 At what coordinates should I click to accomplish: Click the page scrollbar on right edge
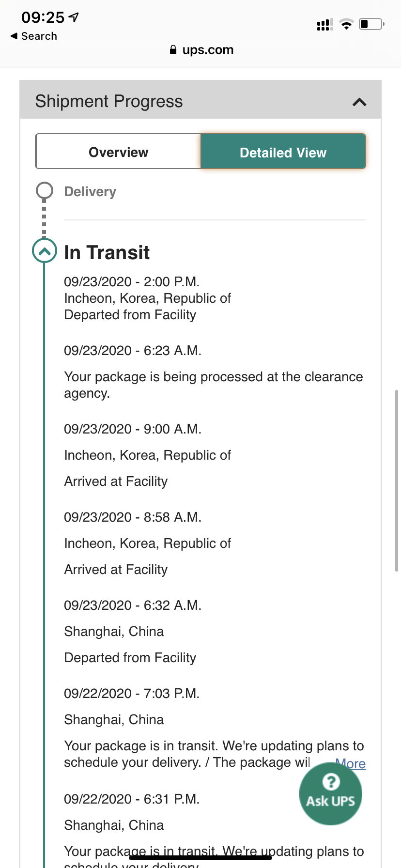(397, 480)
